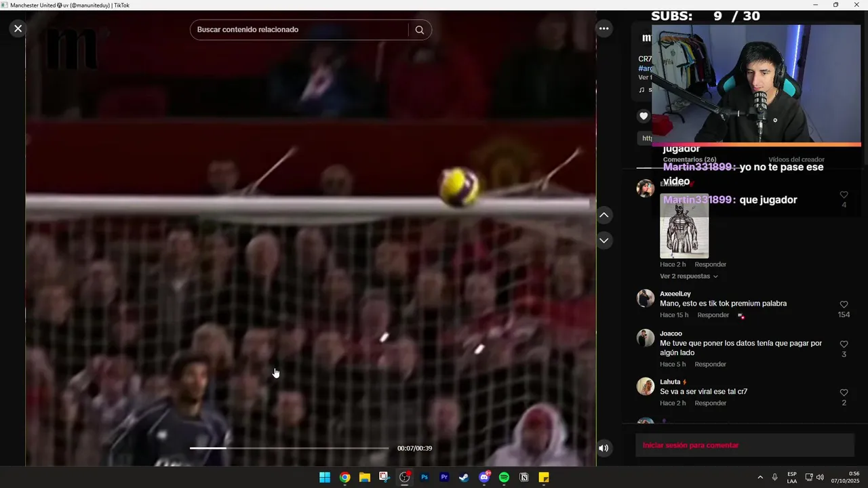Screen dimensions: 868x488
Task: Open the volume tray icon
Action: [x=820, y=477]
